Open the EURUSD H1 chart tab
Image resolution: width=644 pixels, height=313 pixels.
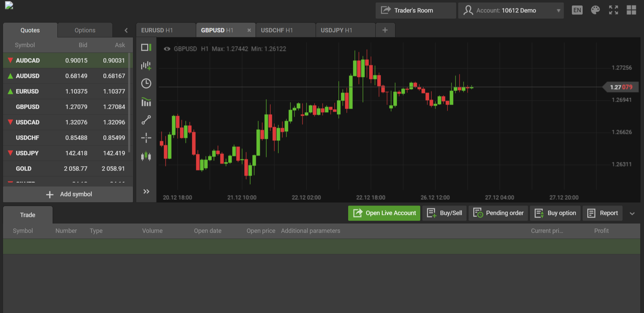pyautogui.click(x=166, y=30)
